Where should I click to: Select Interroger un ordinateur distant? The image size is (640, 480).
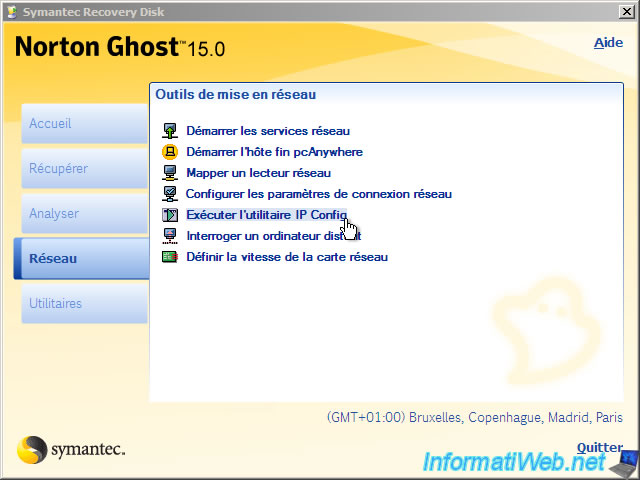[274, 236]
